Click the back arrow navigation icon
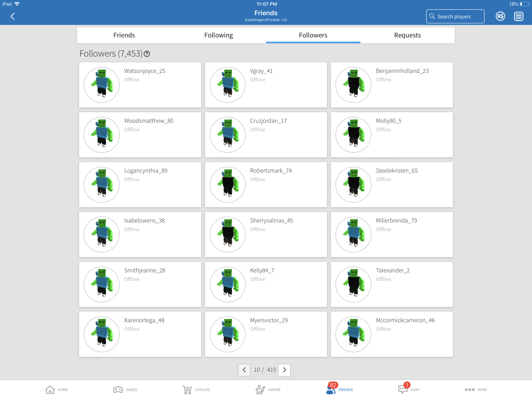The width and height of the screenshot is (532, 399). pyautogui.click(x=13, y=16)
